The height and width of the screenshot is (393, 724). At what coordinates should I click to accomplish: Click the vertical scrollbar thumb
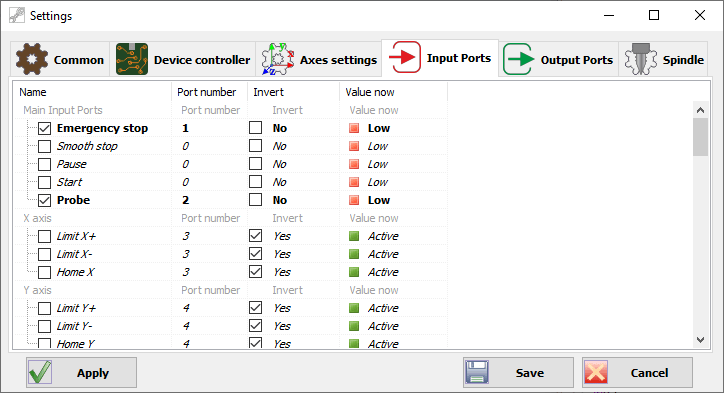point(700,137)
